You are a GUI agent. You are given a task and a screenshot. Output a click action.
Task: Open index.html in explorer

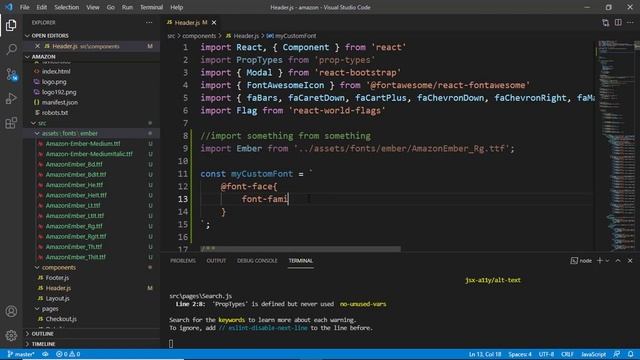pyautogui.click(x=56, y=71)
